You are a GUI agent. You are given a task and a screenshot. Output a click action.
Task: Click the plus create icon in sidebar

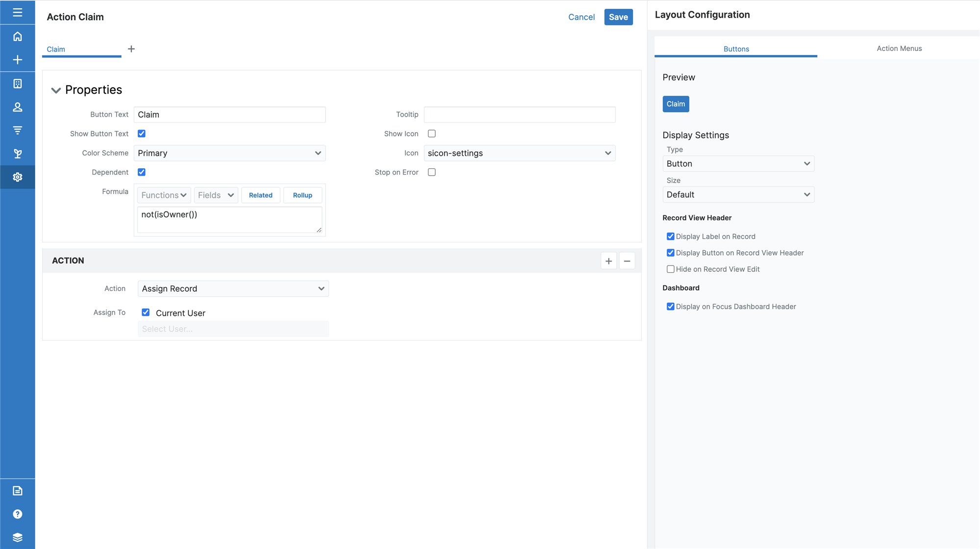(18, 60)
